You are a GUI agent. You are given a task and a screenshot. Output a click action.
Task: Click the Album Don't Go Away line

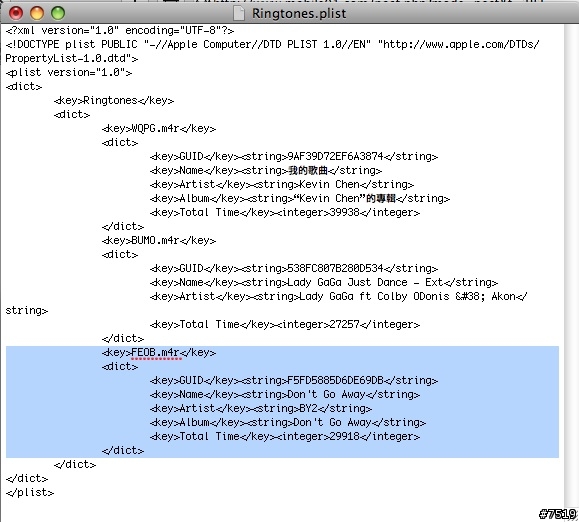tap(288, 422)
